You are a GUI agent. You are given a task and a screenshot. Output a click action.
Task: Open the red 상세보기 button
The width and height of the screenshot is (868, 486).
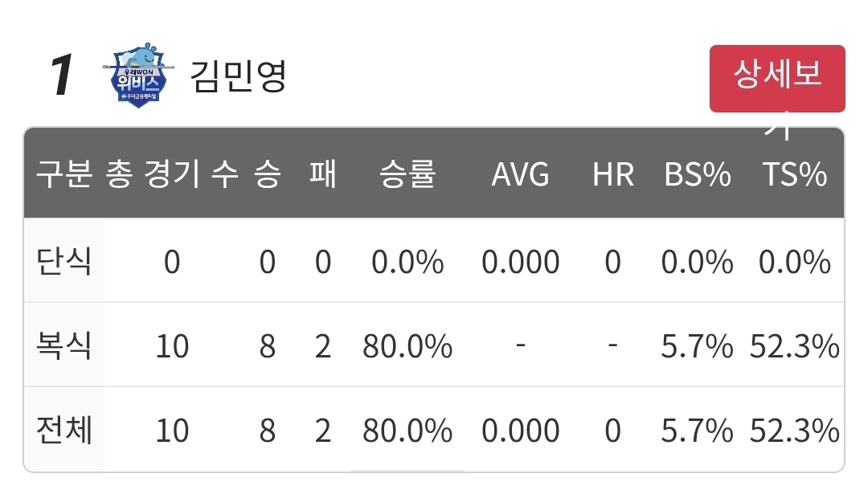click(x=777, y=79)
